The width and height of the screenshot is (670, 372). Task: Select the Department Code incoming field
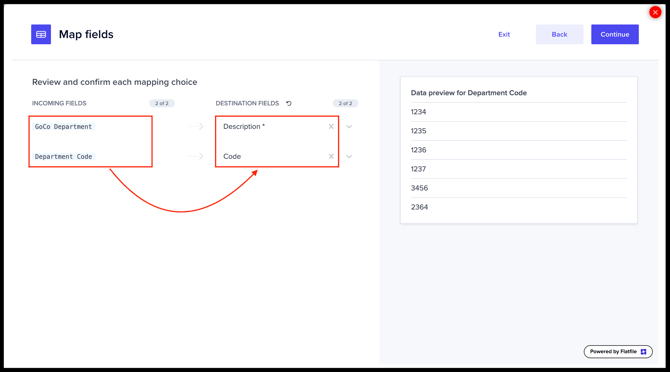coord(63,156)
